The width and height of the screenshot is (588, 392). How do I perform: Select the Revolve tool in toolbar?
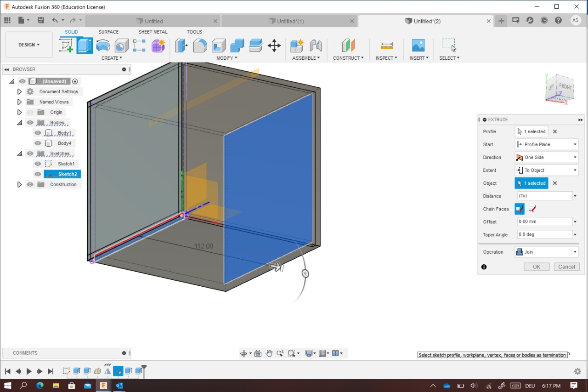click(x=103, y=45)
